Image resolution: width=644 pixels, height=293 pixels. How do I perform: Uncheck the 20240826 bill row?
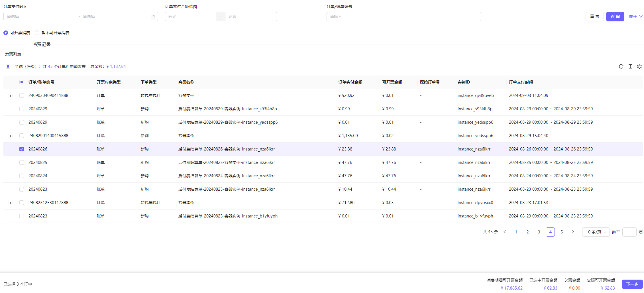(22, 149)
